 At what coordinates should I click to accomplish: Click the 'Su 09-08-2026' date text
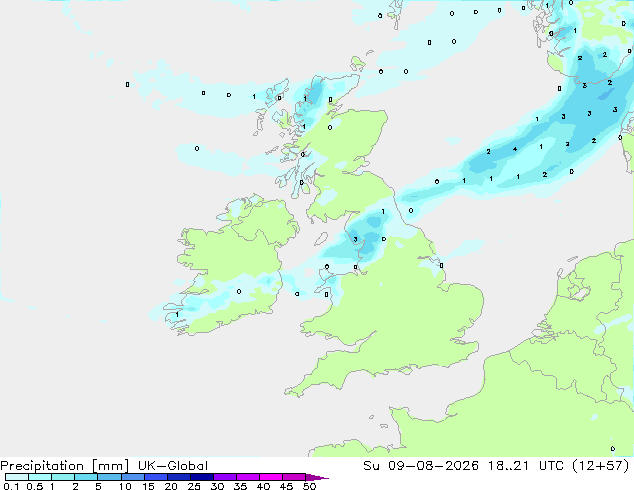[x=421, y=466]
